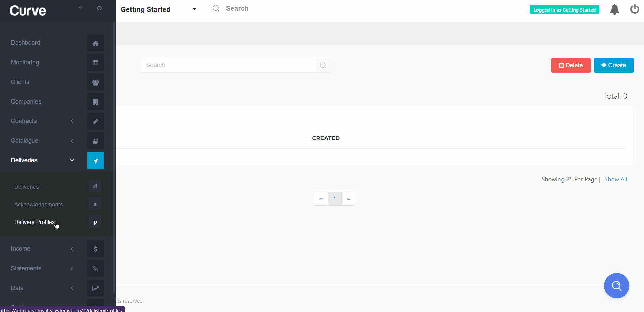Go to Dashboard in sidebar

tap(25, 43)
